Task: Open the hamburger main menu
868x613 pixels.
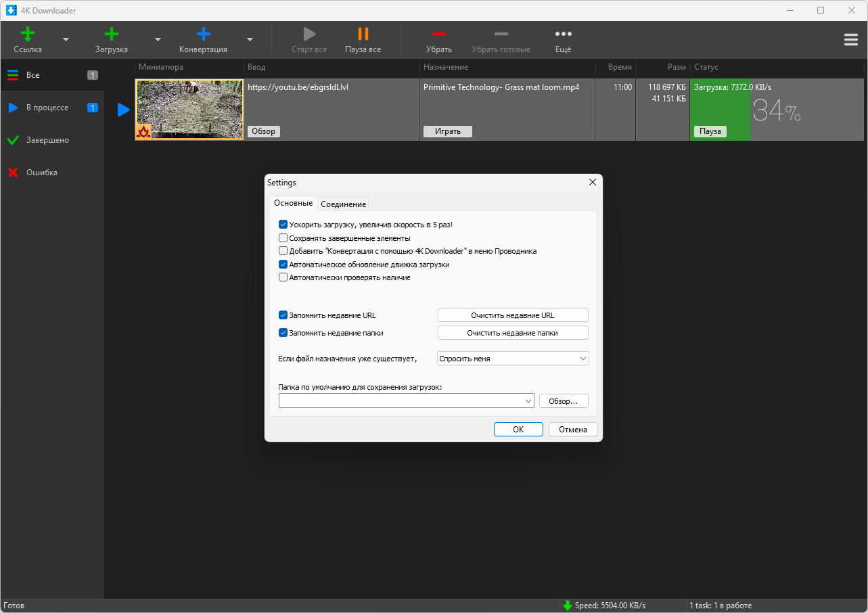Action: point(851,40)
